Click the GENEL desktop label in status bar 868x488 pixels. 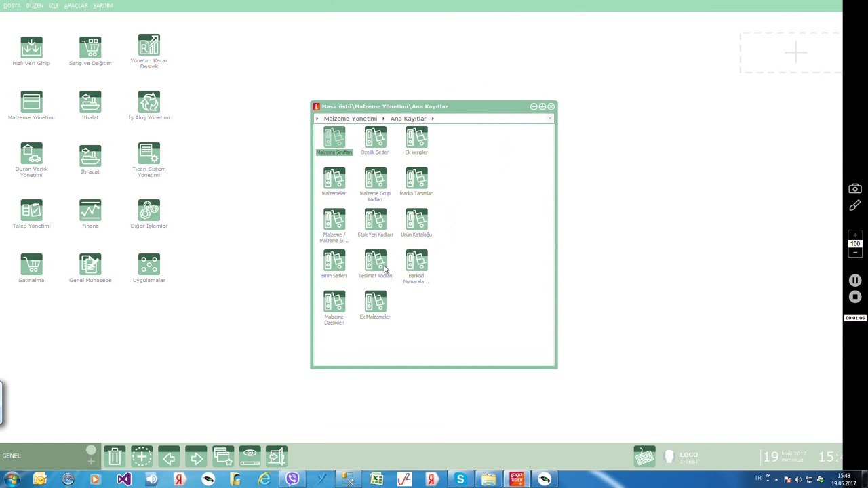(12, 455)
